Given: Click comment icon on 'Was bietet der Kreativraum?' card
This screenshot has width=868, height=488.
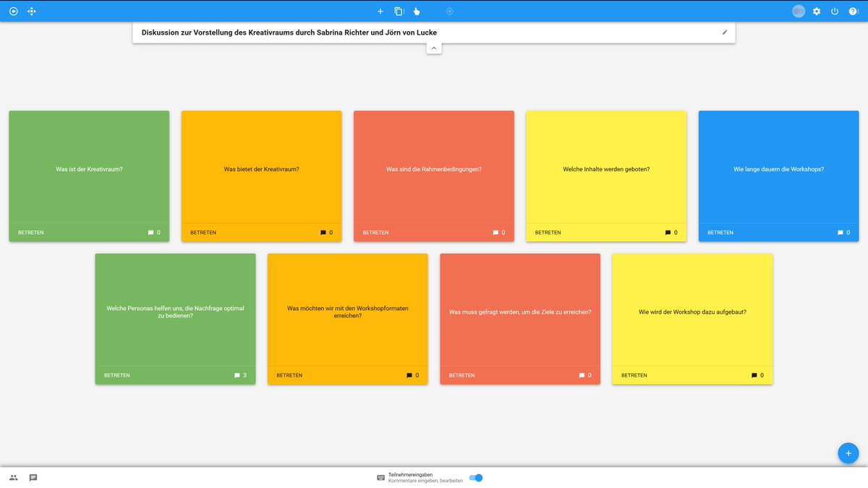Looking at the screenshot, I should 323,233.
